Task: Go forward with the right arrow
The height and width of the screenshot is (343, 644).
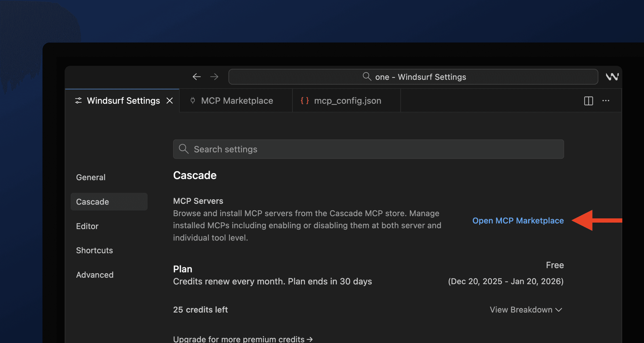Action: click(x=214, y=77)
